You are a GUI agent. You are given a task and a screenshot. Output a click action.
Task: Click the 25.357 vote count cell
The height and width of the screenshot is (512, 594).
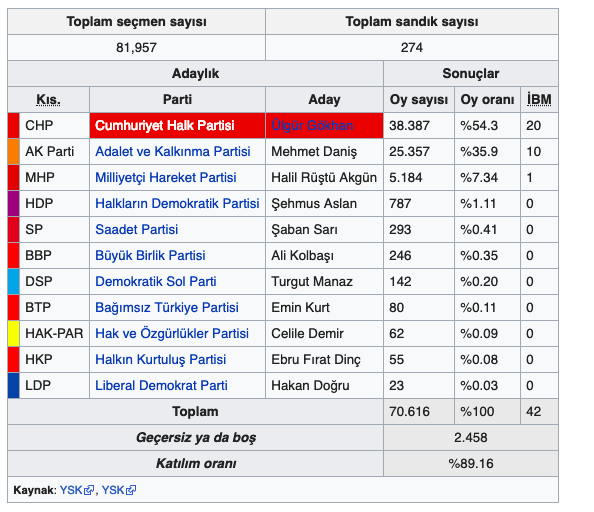pyautogui.click(x=419, y=151)
